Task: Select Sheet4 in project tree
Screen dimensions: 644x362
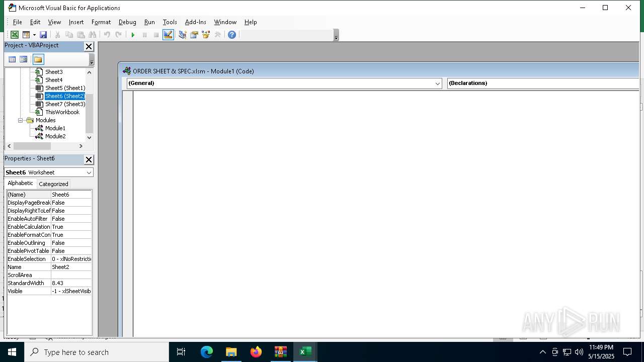Action: point(54,80)
